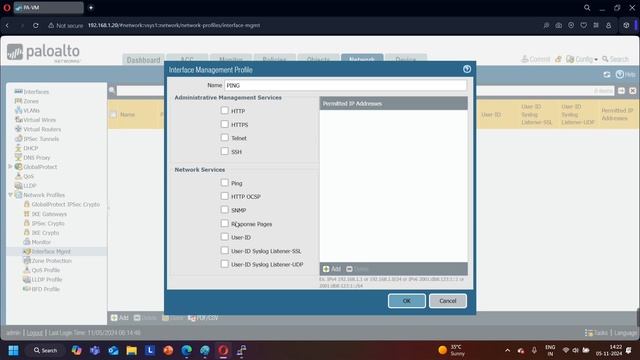640x360 pixels.
Task: Tick the SSH checkbox
Action: click(x=224, y=151)
